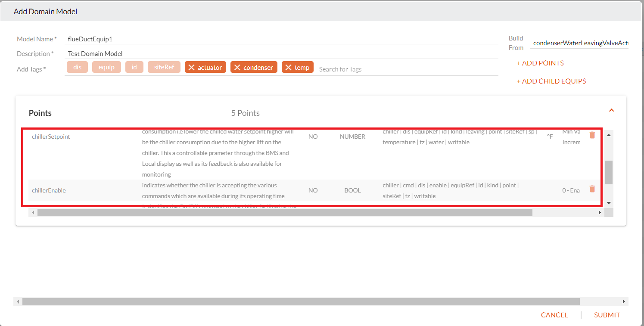Remove the condenser tag

(237, 67)
